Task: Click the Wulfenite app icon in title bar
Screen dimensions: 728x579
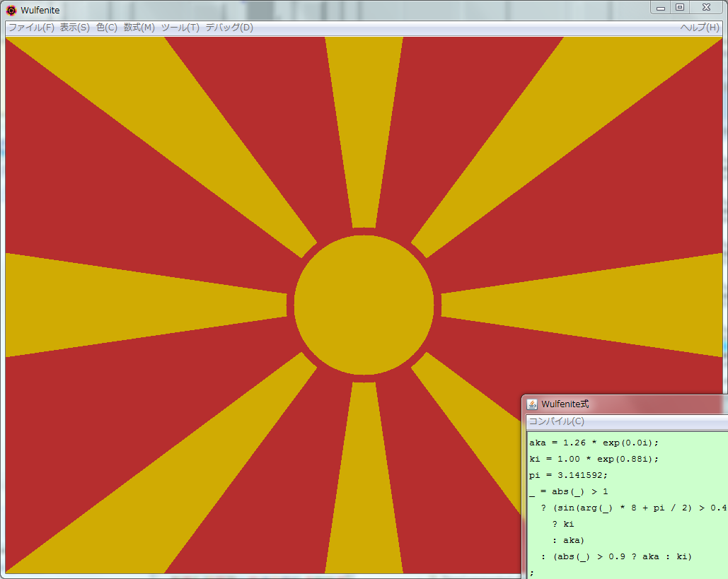Action: [x=11, y=10]
